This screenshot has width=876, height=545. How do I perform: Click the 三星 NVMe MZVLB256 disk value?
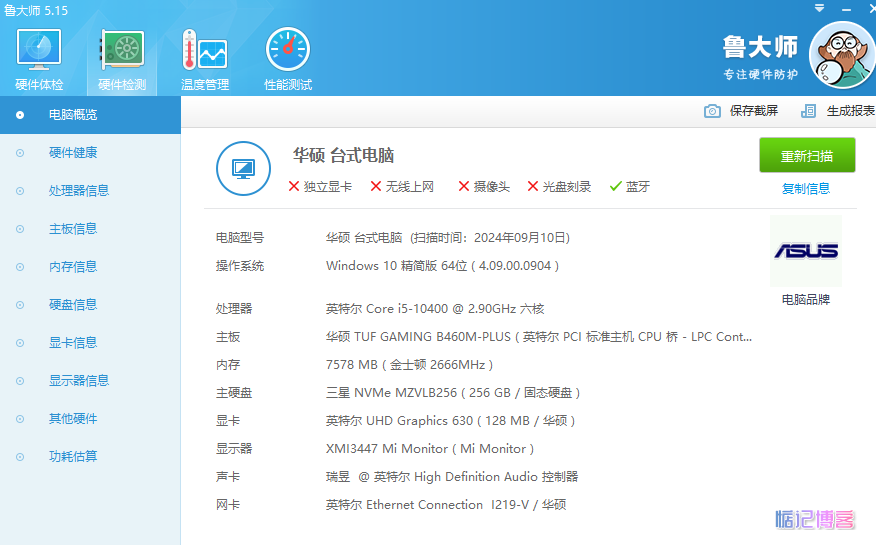(453, 393)
